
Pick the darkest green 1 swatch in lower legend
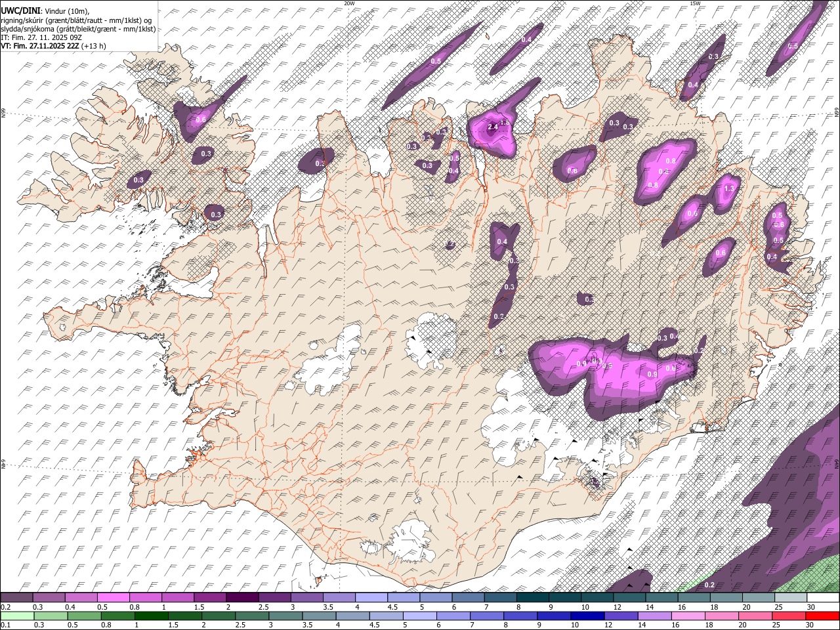pyautogui.click(x=152, y=616)
